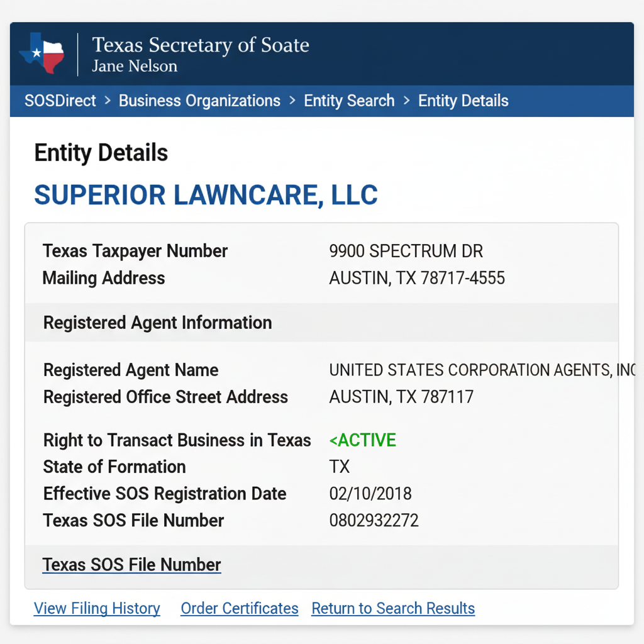Click the Registered Agent Information section header

[x=157, y=323]
